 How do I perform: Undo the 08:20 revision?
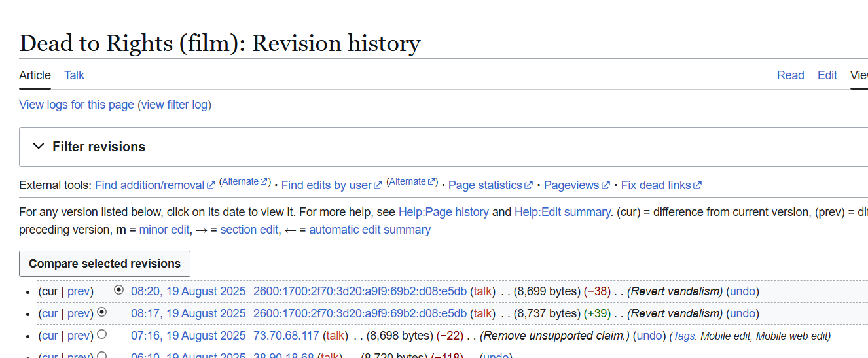742,291
